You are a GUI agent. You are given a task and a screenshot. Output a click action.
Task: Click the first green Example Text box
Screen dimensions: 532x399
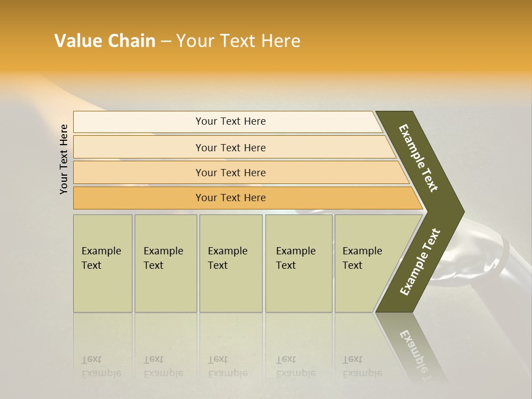[x=103, y=263]
